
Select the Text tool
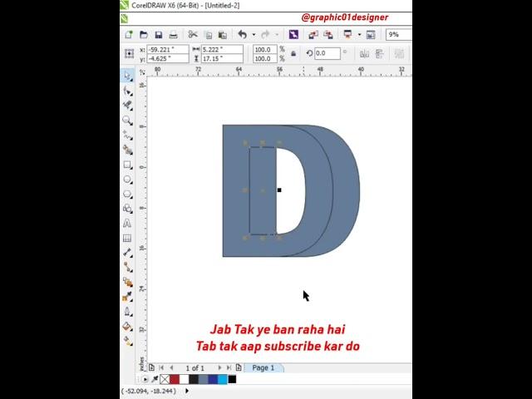[127, 224]
